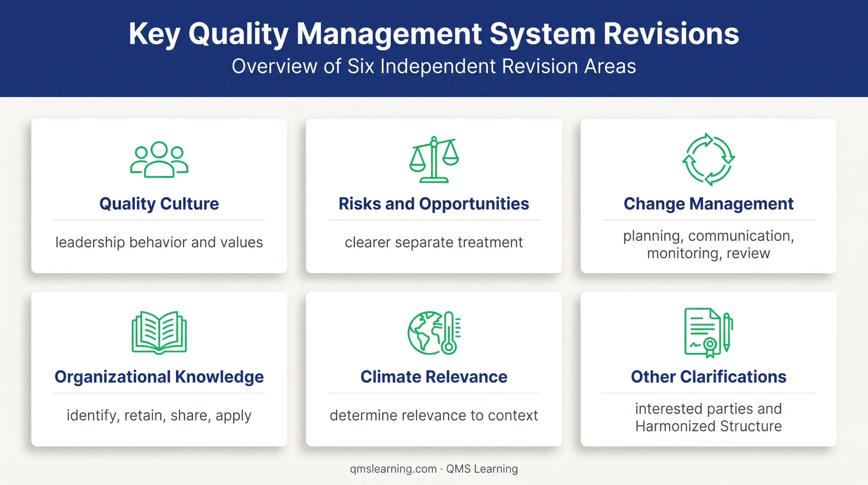Select the Climate Relevance heading
This screenshot has width=868, height=485.
[x=434, y=377]
